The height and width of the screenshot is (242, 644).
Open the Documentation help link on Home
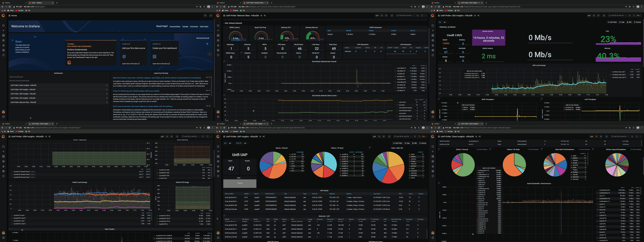pyautogui.click(x=175, y=27)
